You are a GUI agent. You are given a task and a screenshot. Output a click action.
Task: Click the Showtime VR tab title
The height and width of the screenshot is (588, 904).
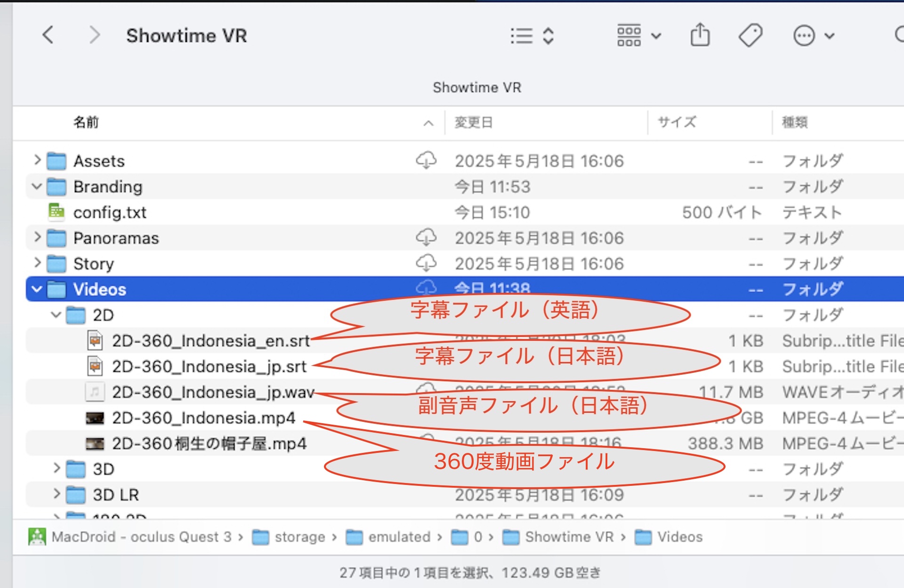tap(477, 87)
